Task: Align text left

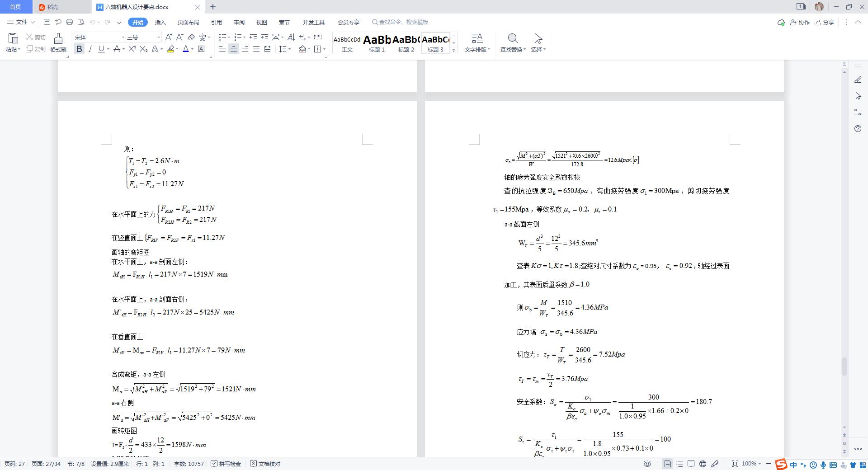Action: point(222,49)
